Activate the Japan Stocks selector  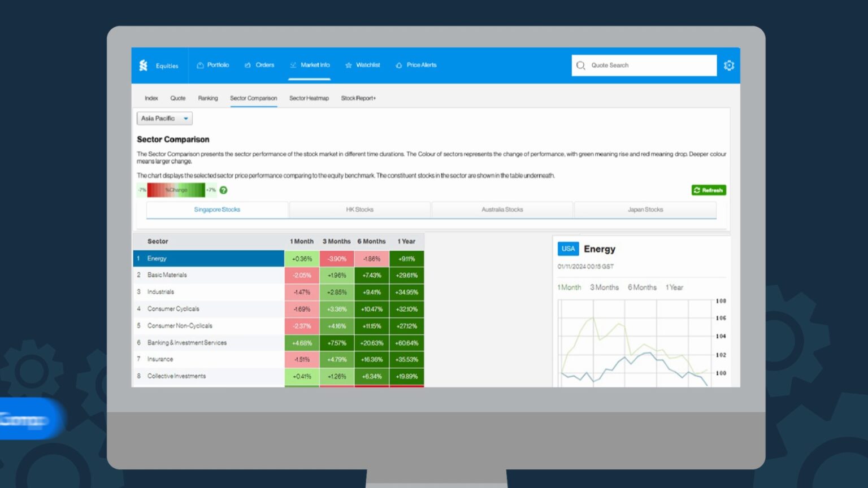coord(645,210)
